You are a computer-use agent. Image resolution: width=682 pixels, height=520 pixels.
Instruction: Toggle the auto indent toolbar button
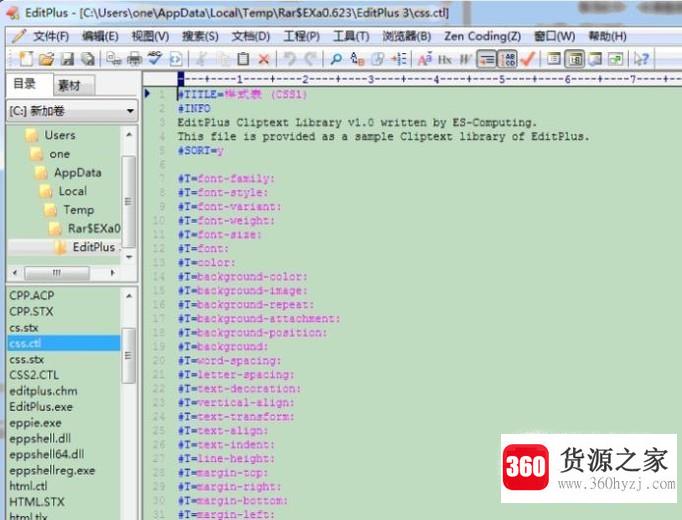point(486,59)
